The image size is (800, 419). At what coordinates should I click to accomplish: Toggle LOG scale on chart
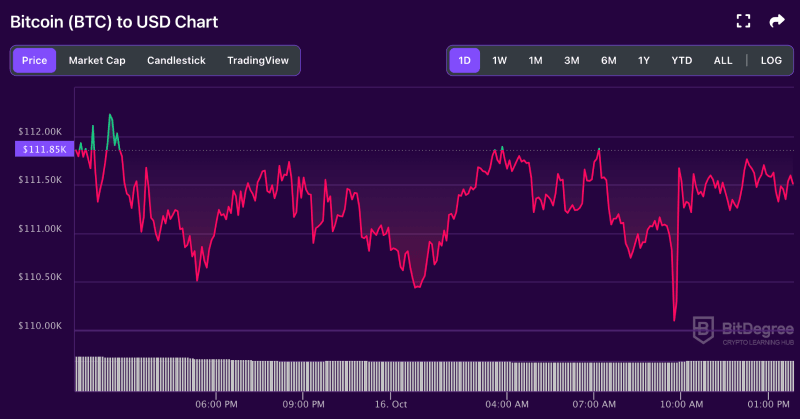771,60
